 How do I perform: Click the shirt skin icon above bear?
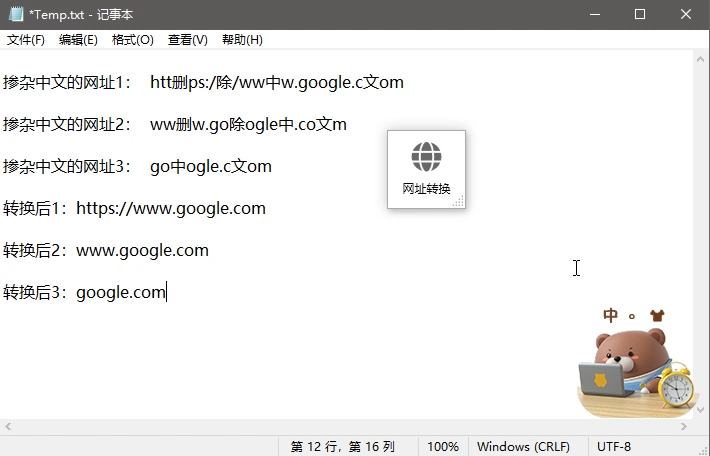(657, 315)
